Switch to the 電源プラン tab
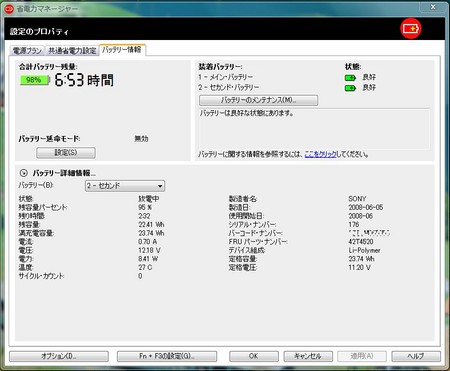Viewport: 450px width, 371px height. click(27, 51)
